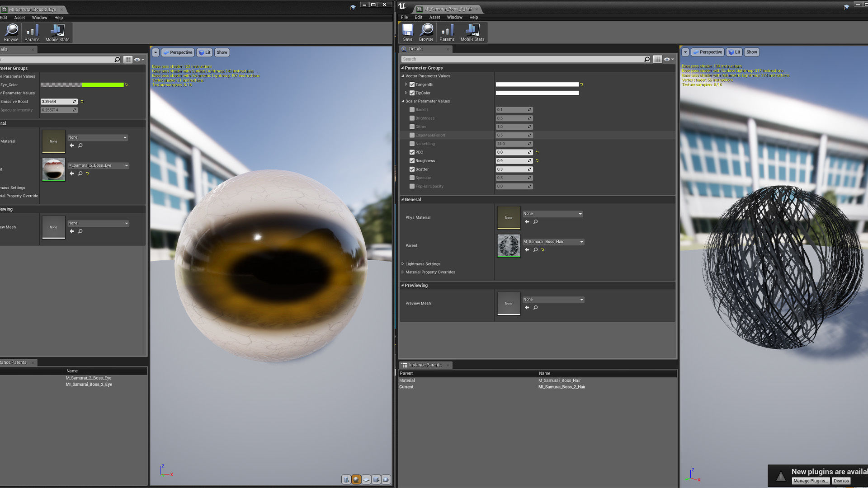Open the Preview Mesh dropdown
The image size is (868, 488).
[x=553, y=300]
